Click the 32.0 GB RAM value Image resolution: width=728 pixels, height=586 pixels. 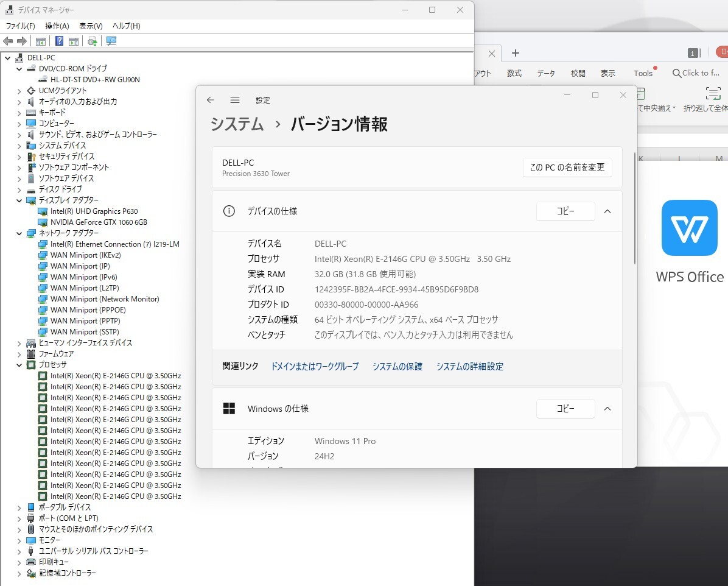coord(365,274)
